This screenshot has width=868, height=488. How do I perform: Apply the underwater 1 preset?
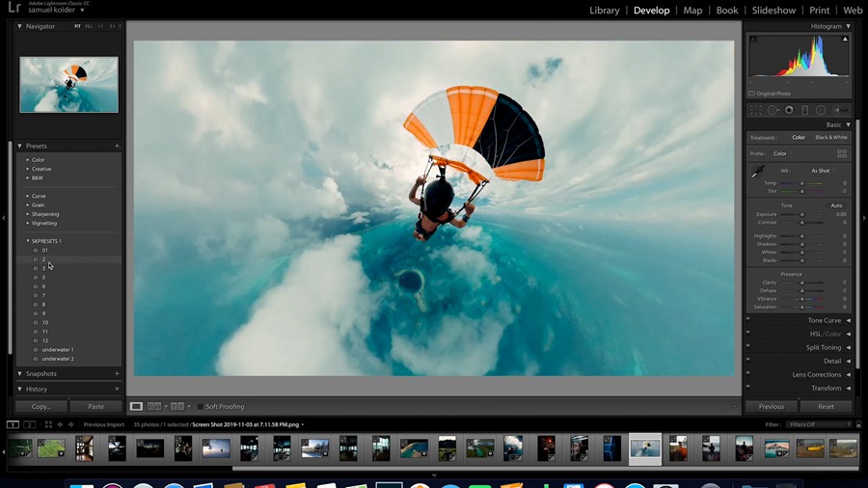58,350
